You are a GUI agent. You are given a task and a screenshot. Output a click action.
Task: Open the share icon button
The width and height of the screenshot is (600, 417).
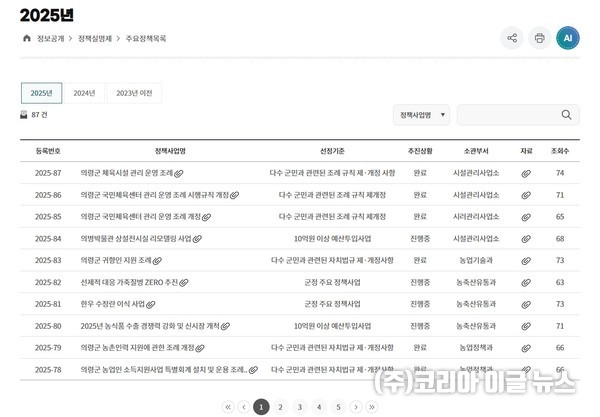[x=512, y=38]
